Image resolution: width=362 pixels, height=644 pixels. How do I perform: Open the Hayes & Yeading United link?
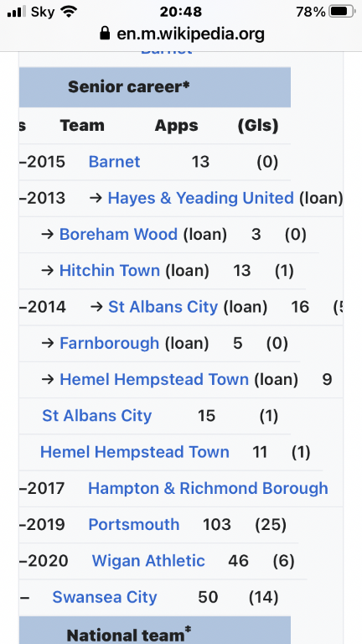tap(201, 198)
